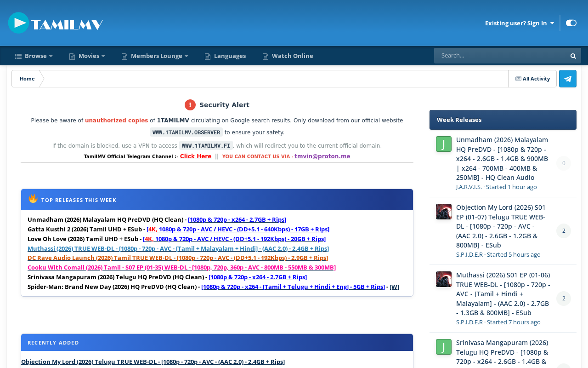
Task: Open the Languages menu item
Action: (225, 56)
